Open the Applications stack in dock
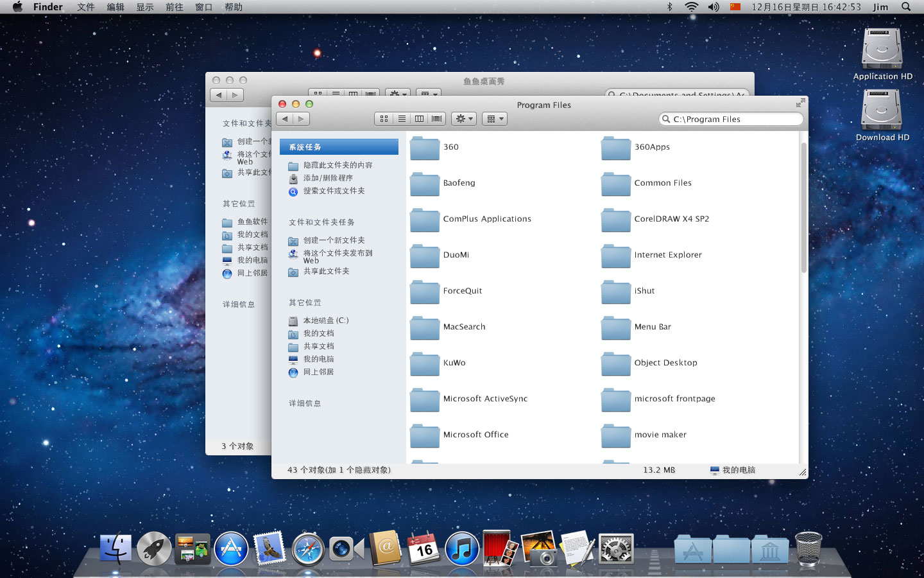Viewport: 924px width, 578px height. [693, 550]
